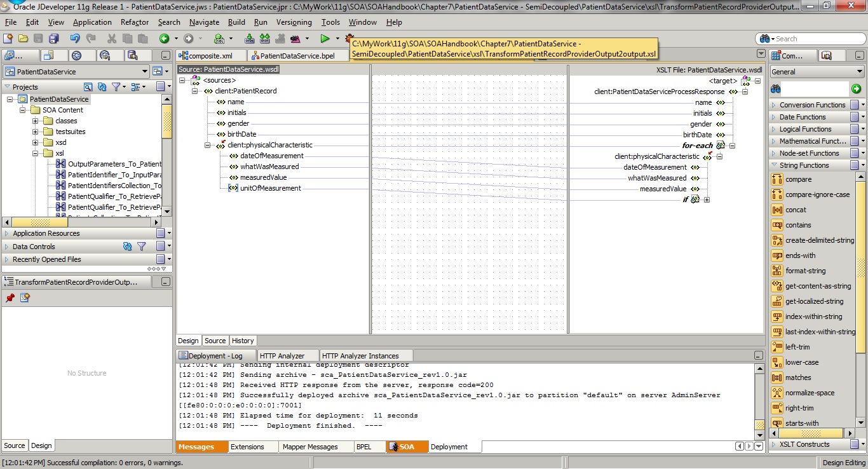Click the Refresh icon in Data Controls
This screenshot has width=868, height=469.
point(128,247)
